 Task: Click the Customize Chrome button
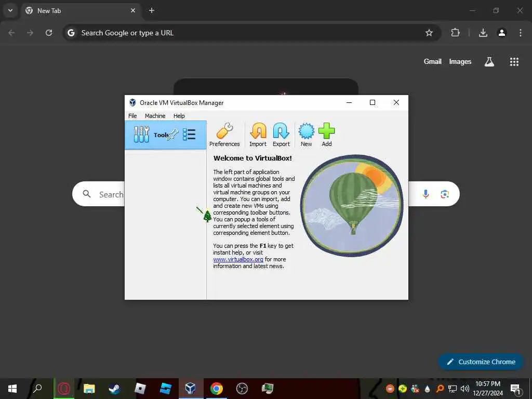[x=481, y=362]
